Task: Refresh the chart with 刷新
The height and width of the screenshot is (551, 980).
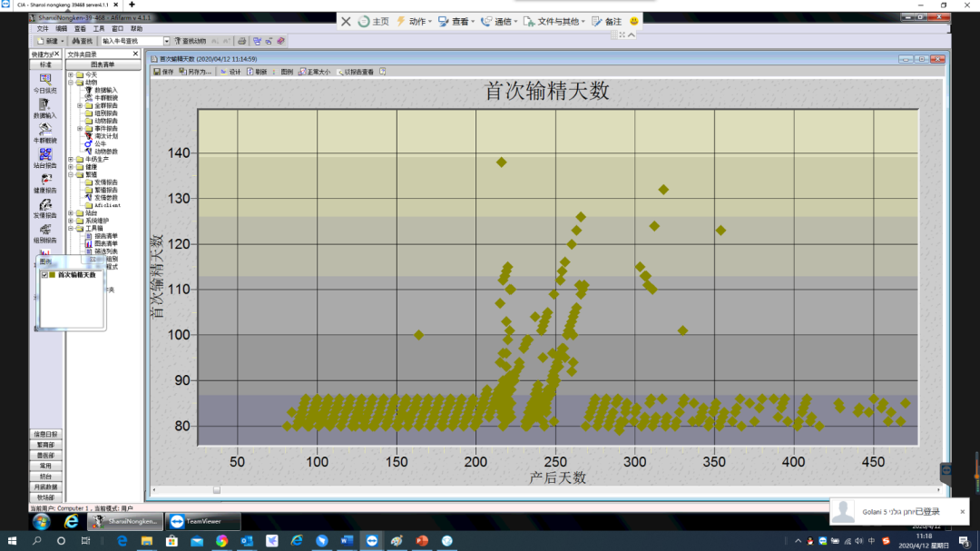Action: [257, 72]
